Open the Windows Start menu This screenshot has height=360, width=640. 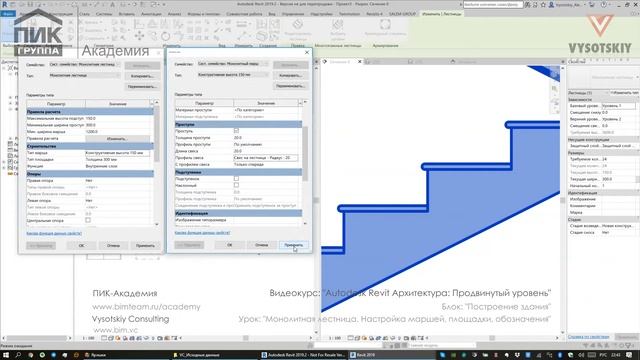(x=6, y=355)
